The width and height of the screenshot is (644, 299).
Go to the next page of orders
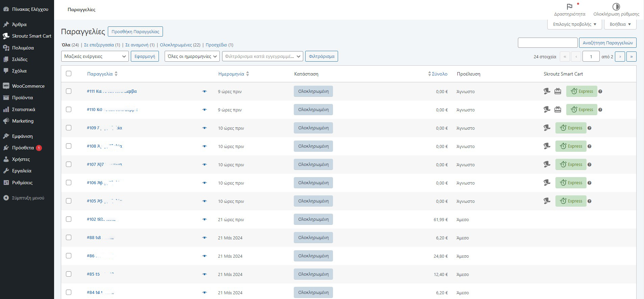pyautogui.click(x=620, y=57)
